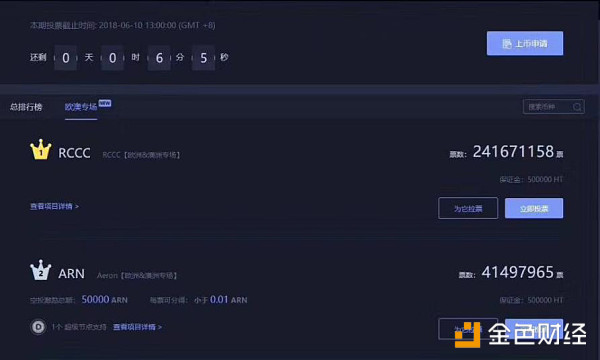The width and height of the screenshot is (600, 360).
Task: Click the magnifier search icon
Action: click(577, 107)
